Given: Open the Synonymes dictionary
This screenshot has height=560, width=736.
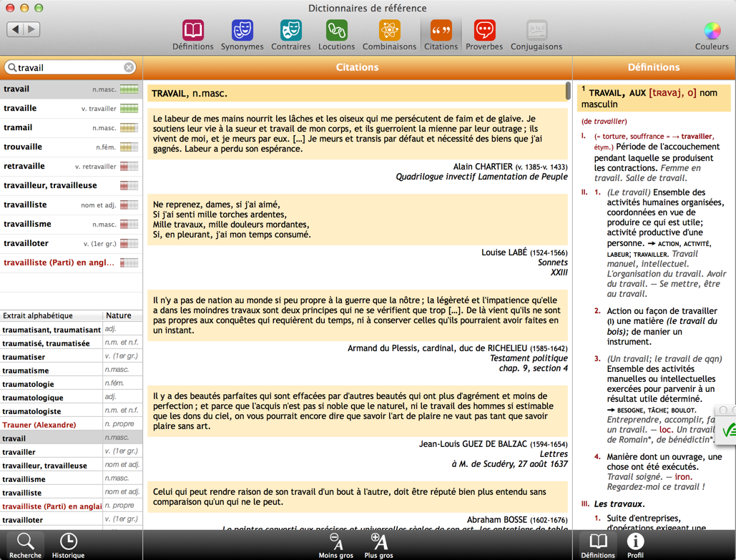Looking at the screenshot, I should [242, 35].
